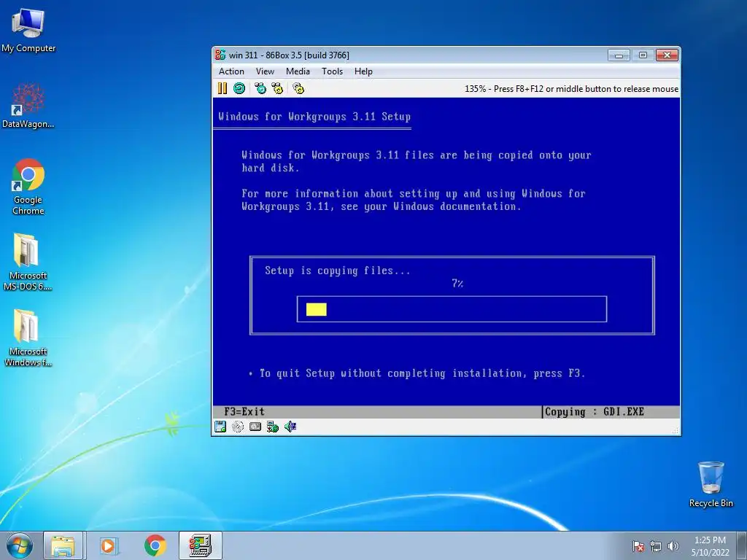This screenshot has height=560, width=747.
Task: Click the mouse release hint text
Action: (x=571, y=88)
